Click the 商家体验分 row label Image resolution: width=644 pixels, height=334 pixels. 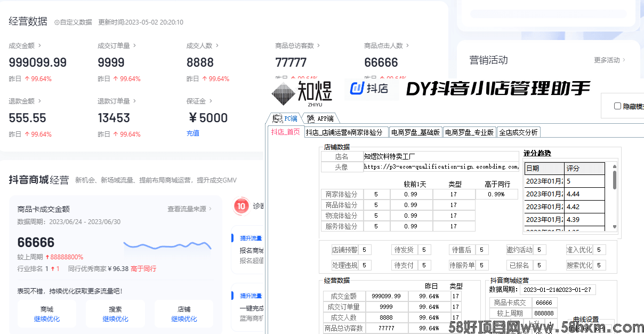coord(342,194)
